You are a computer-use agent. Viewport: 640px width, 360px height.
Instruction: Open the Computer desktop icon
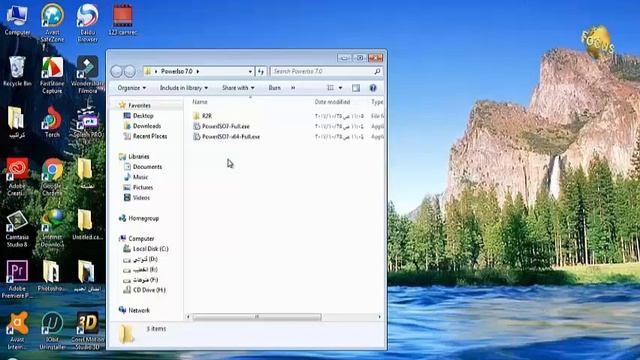pyautogui.click(x=17, y=20)
